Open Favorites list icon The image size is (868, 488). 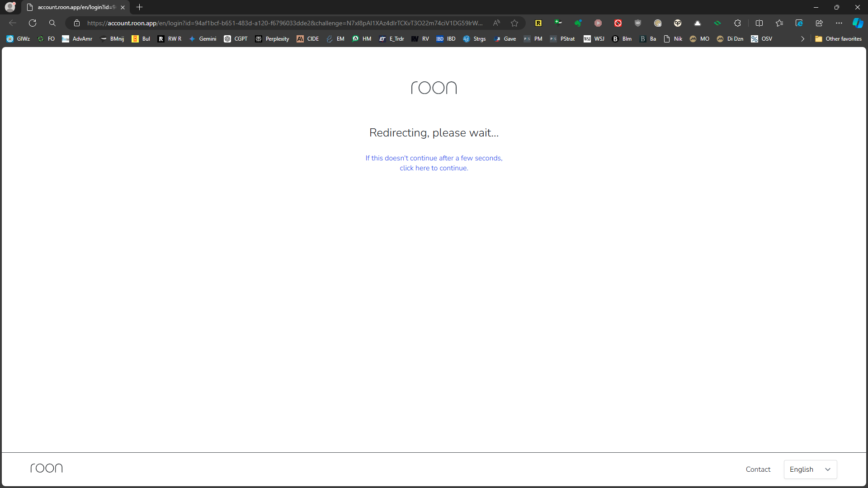tap(779, 23)
